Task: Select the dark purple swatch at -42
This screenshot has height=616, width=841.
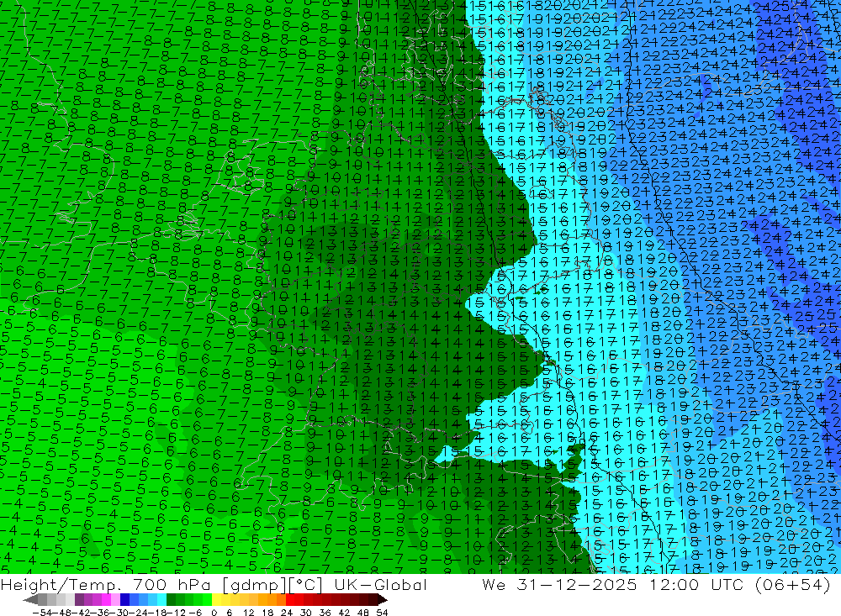Action: pos(79,600)
